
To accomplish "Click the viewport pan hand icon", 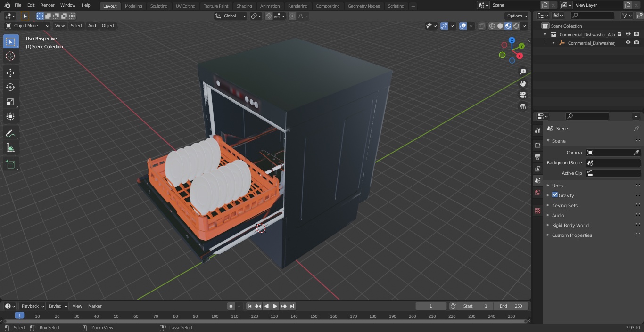I will [x=522, y=83].
